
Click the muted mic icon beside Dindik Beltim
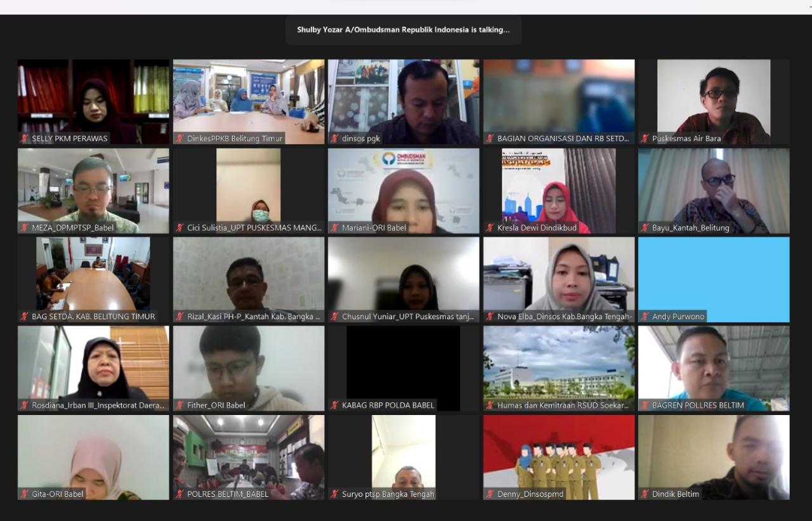pyautogui.click(x=645, y=494)
